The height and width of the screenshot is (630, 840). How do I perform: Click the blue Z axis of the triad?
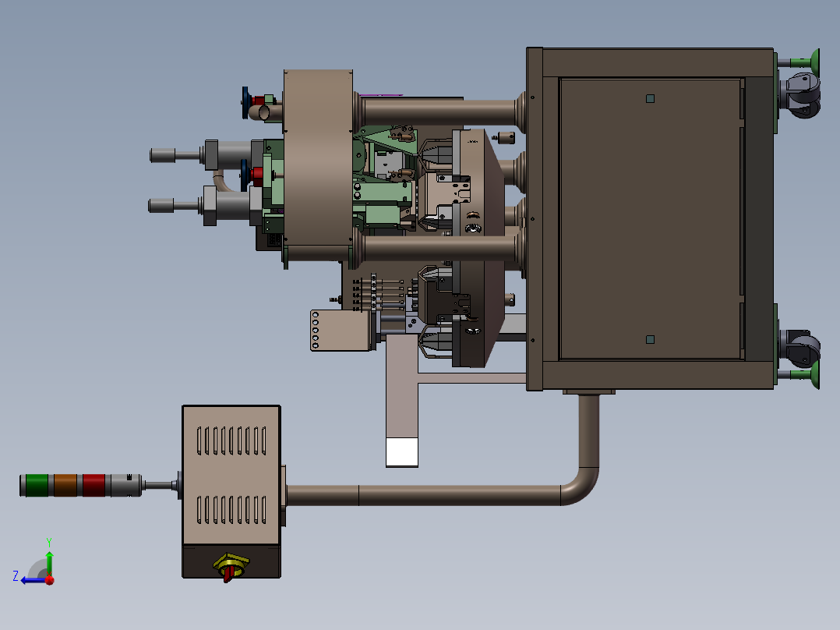[x=34, y=580]
